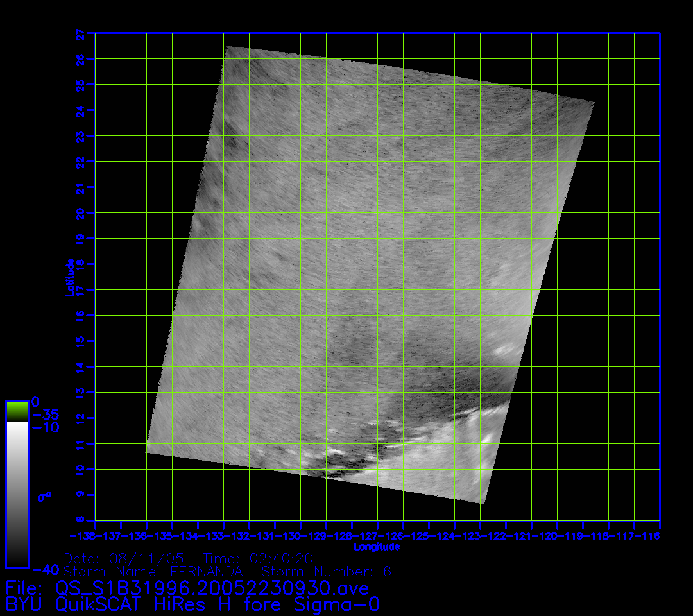Click the 8 latitude tick label
The image size is (693, 616).
(80, 520)
